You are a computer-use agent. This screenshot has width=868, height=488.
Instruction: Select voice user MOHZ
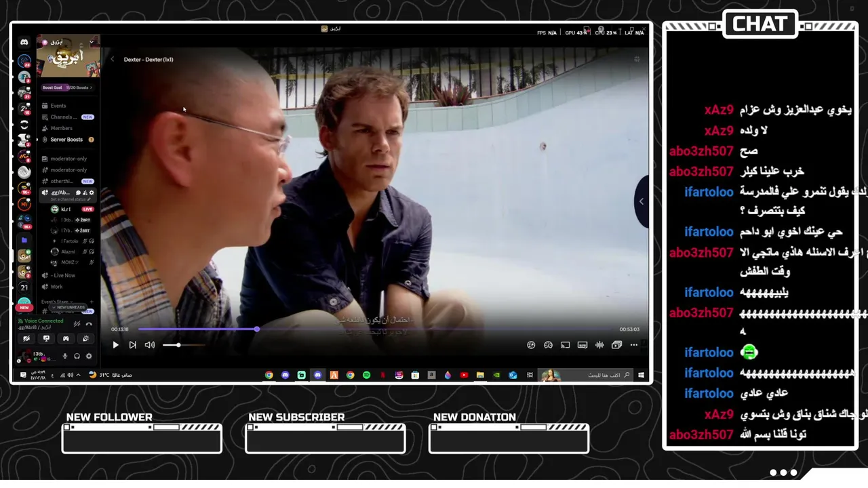pos(71,262)
